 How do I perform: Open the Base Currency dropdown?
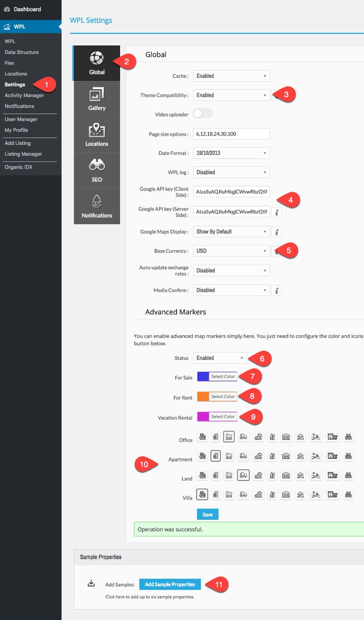[231, 251]
